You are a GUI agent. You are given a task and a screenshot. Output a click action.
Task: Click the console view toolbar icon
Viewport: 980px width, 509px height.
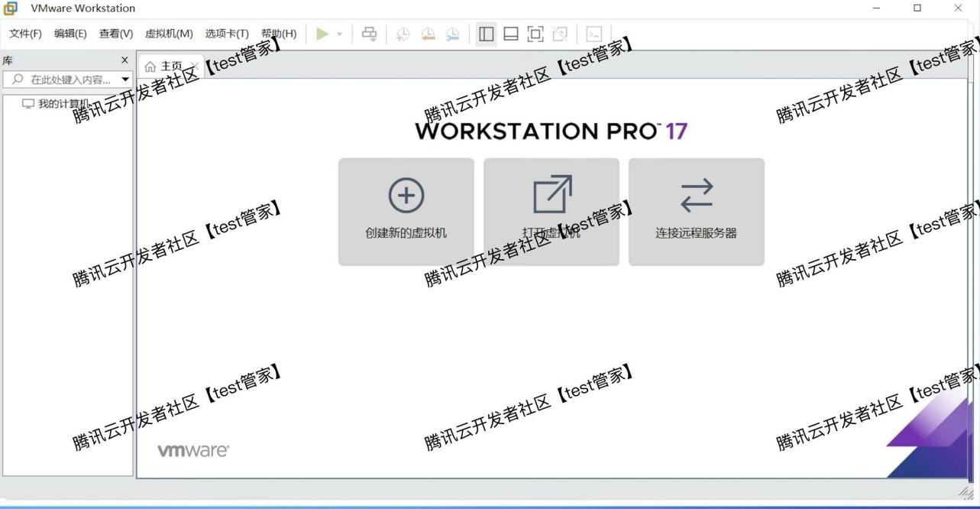pyautogui.click(x=594, y=34)
